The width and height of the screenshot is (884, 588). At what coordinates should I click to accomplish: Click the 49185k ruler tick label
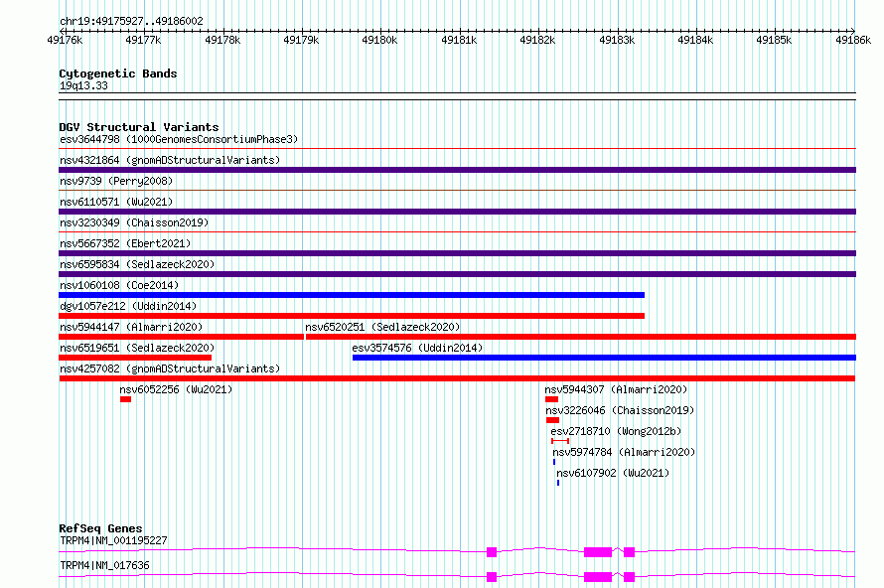point(774,40)
